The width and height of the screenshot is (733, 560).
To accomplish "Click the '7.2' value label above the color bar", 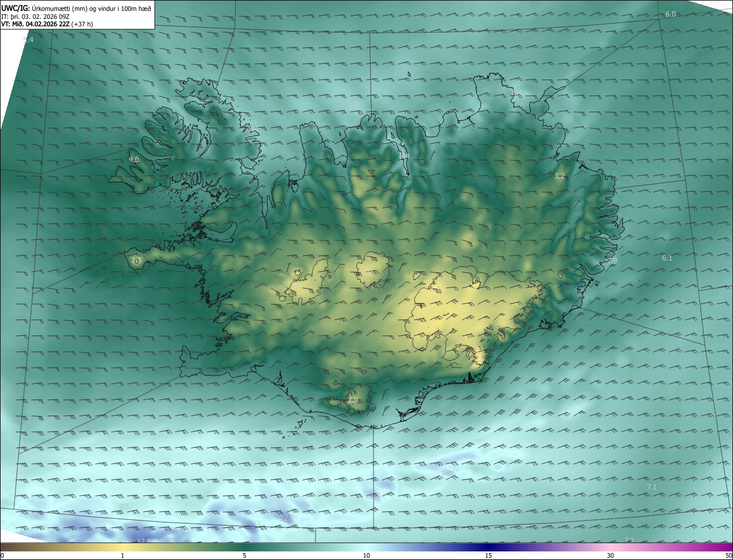I will (x=629, y=541).
